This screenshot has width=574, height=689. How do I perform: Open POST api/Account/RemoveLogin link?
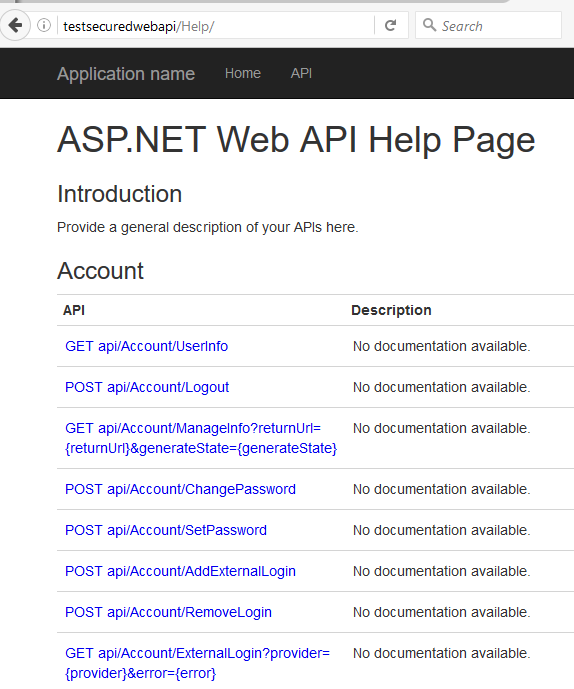pyautogui.click(x=168, y=612)
